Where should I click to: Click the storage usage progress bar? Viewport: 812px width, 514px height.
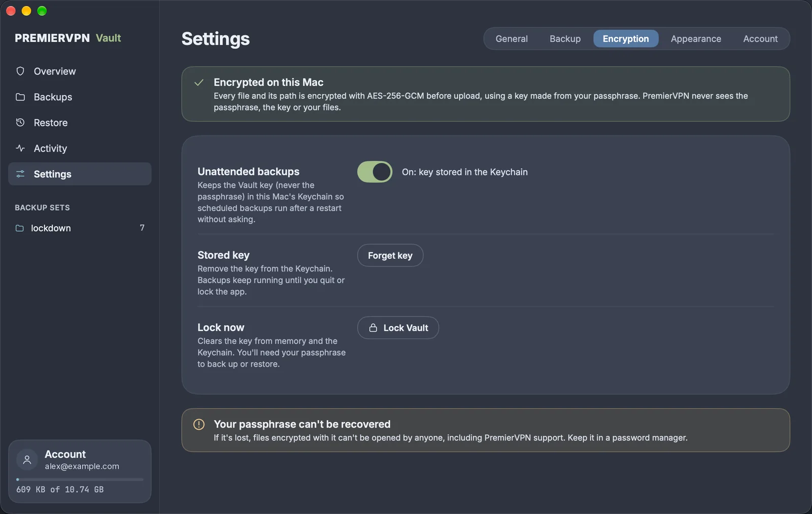point(80,479)
